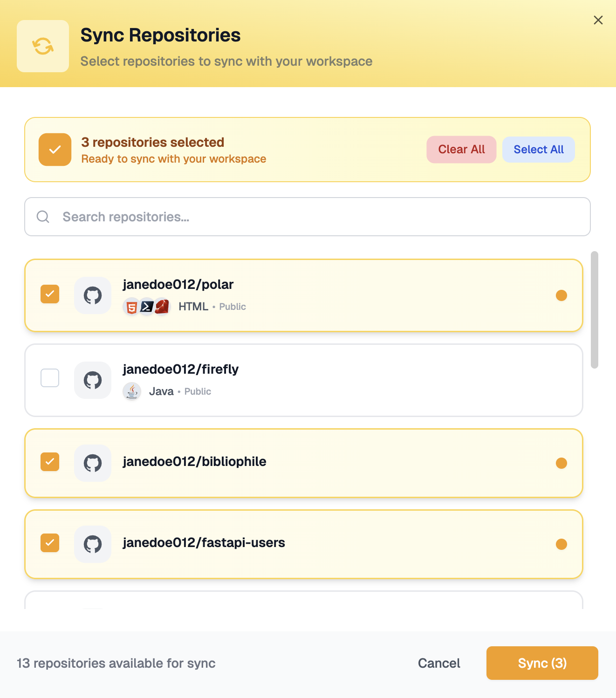Toggle the bibliophile repository selection
616x698 pixels.
point(49,461)
